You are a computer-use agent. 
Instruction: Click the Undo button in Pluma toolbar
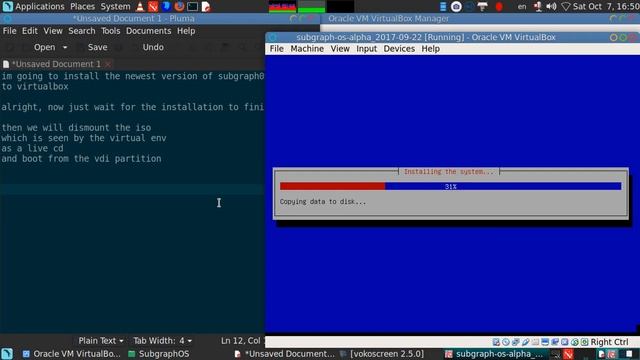point(153,47)
